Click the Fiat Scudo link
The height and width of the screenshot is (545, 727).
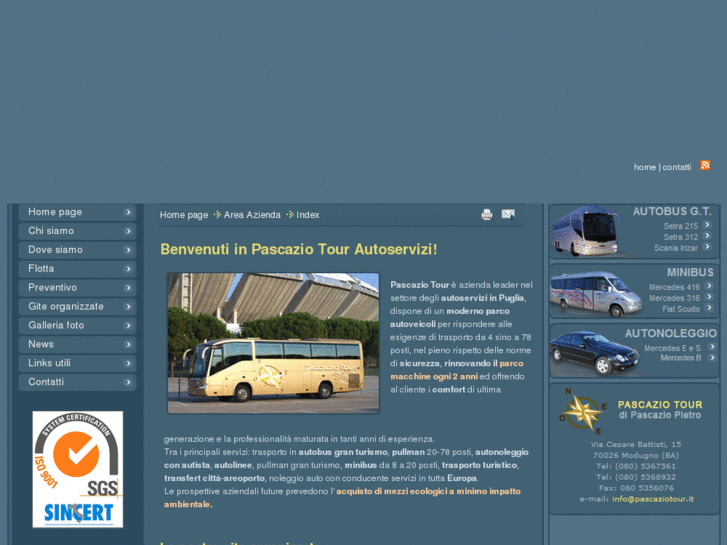click(x=681, y=309)
